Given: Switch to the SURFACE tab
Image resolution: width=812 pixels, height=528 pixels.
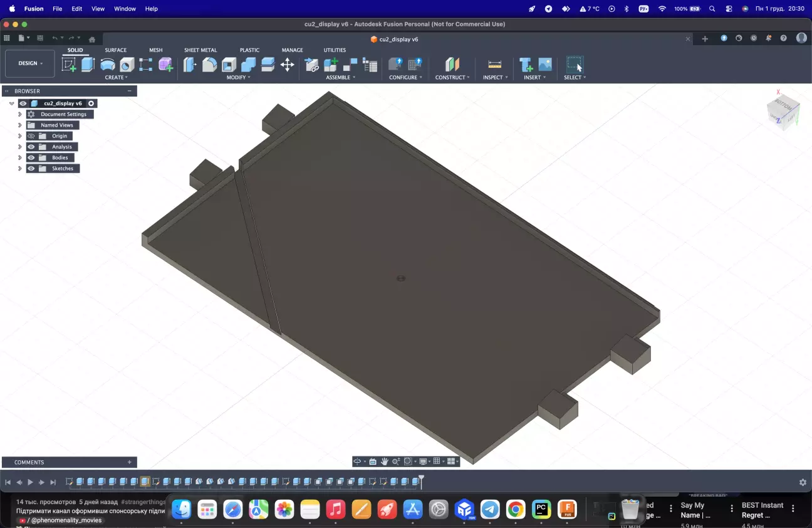Looking at the screenshot, I should pyautogui.click(x=115, y=50).
